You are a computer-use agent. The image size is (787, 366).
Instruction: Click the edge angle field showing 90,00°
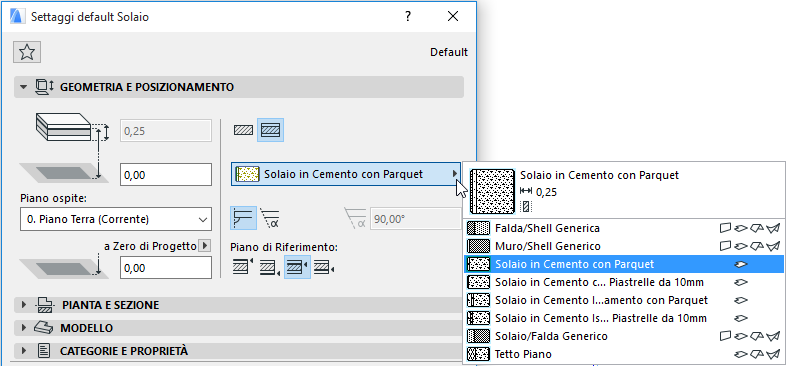416,219
